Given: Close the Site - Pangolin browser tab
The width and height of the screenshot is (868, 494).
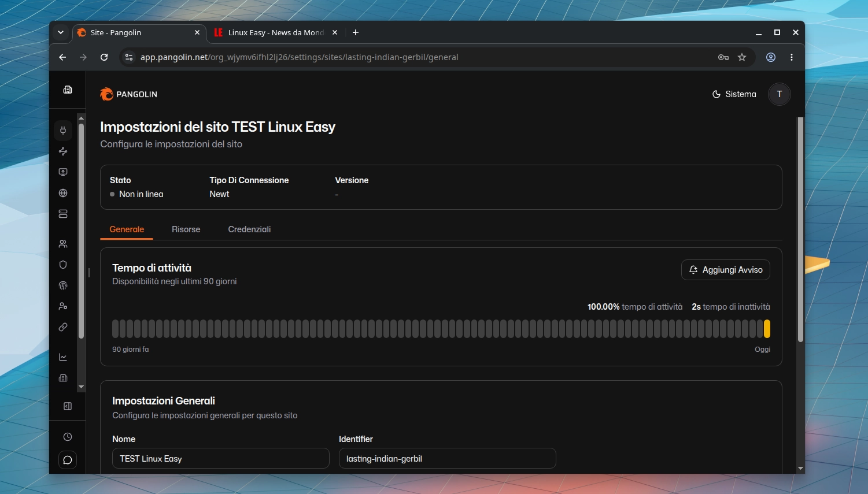Looking at the screenshot, I should click(x=197, y=32).
